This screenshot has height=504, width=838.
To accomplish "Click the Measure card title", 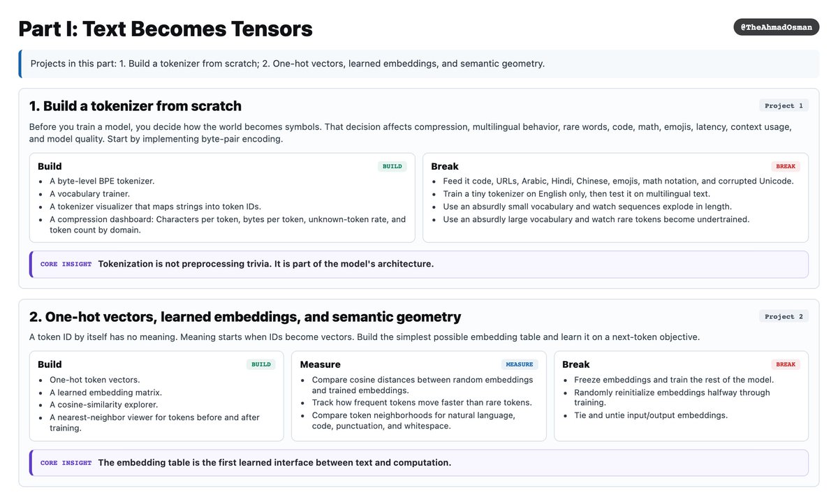I will tap(321, 364).
